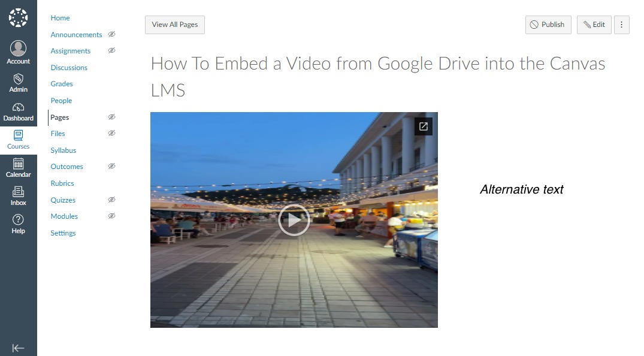Open the Calendar icon in sidebar
This screenshot has width=644, height=356.
[x=18, y=164]
